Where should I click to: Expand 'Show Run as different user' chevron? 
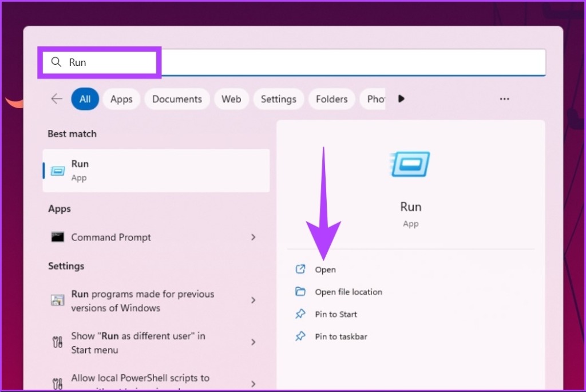pos(253,342)
